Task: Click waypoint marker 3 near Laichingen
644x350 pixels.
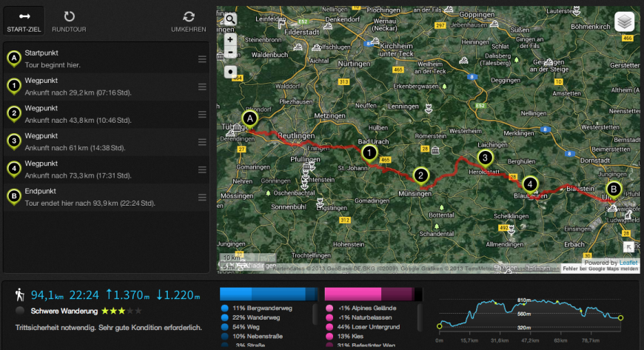Action: (485, 158)
